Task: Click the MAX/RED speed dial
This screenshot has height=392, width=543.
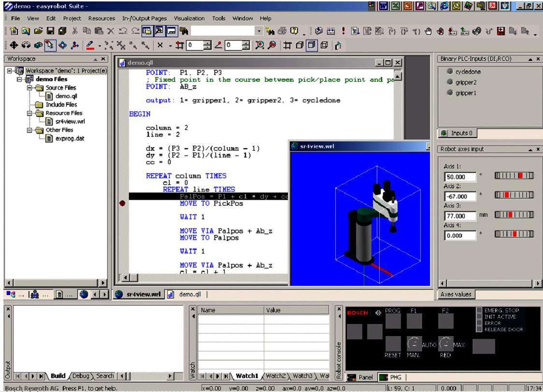Action: [x=446, y=344]
